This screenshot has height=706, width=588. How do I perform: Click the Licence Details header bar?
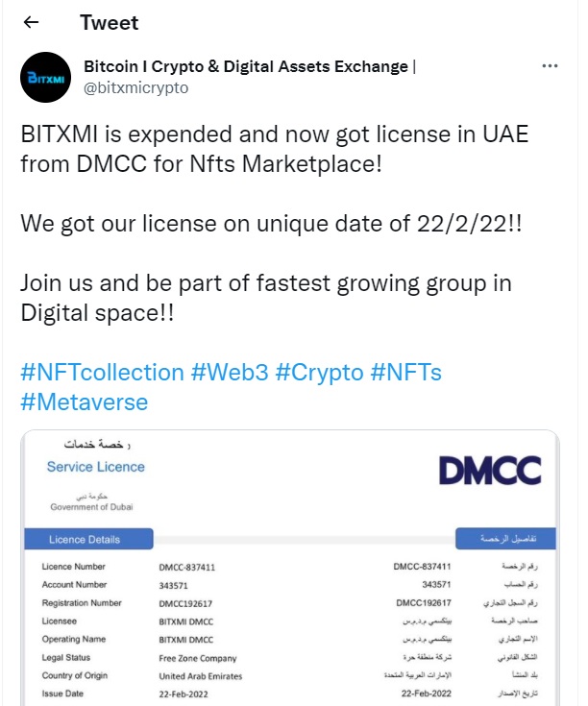click(87, 539)
